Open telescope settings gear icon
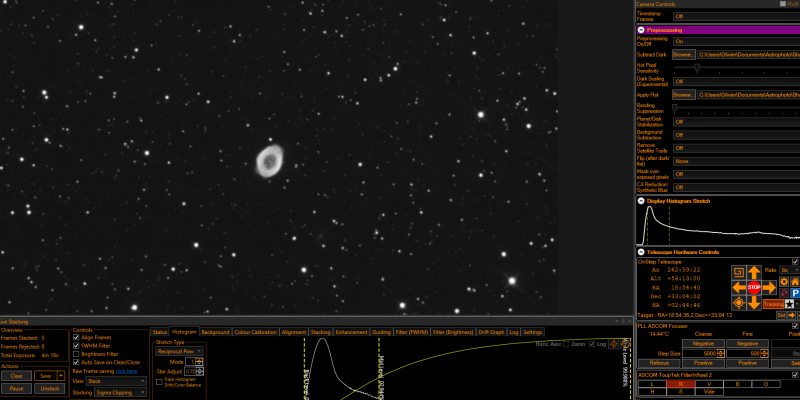800x400 pixels. click(784, 282)
